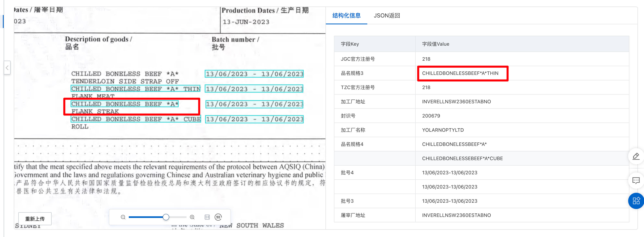Screen dimensions: 644x237
Task: Select the 加工厂名称 value YOLARNOPTYLTD
Action: pyautogui.click(x=443, y=130)
